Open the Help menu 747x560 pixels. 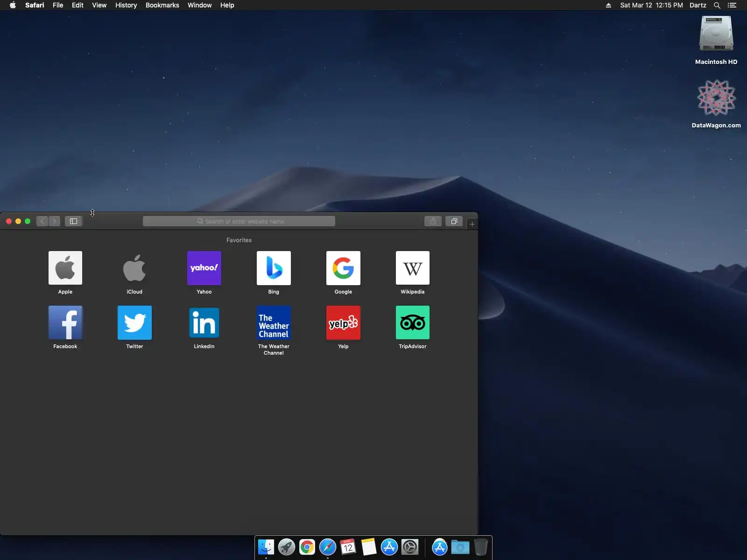(227, 5)
